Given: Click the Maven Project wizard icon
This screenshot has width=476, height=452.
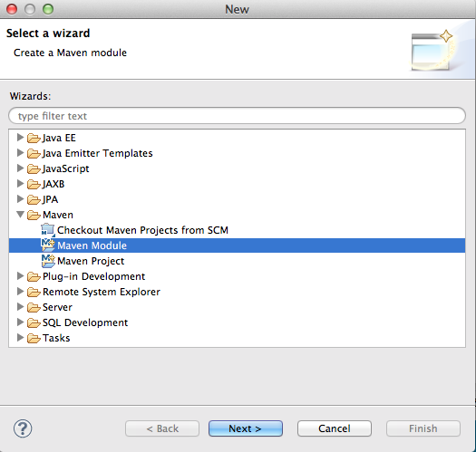Looking at the screenshot, I should [48, 261].
